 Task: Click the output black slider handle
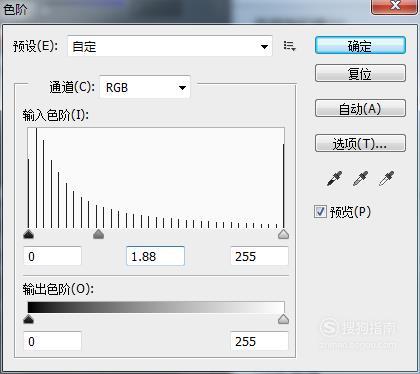29,319
